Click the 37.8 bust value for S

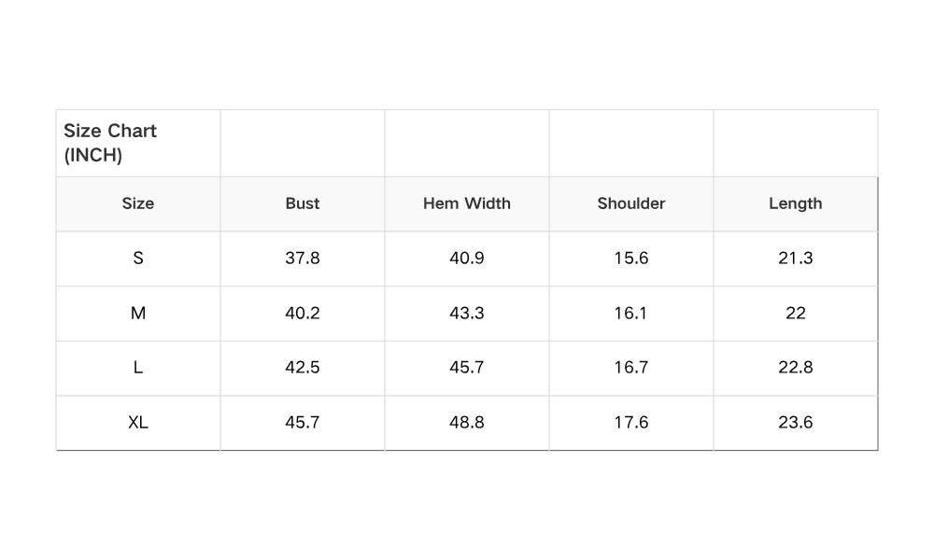pyautogui.click(x=303, y=259)
